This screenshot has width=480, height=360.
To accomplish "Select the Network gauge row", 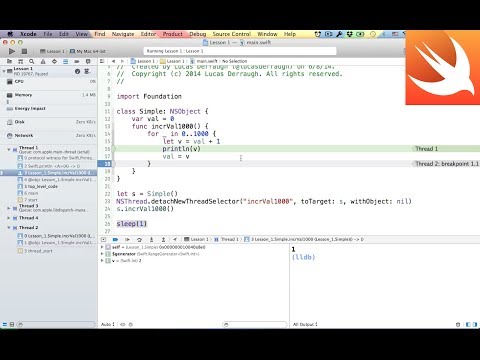I will 49,136.
